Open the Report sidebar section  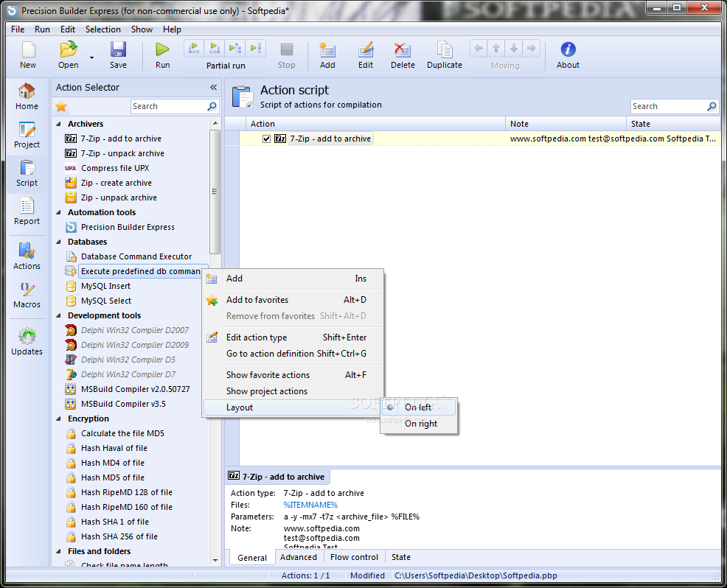coord(27,211)
